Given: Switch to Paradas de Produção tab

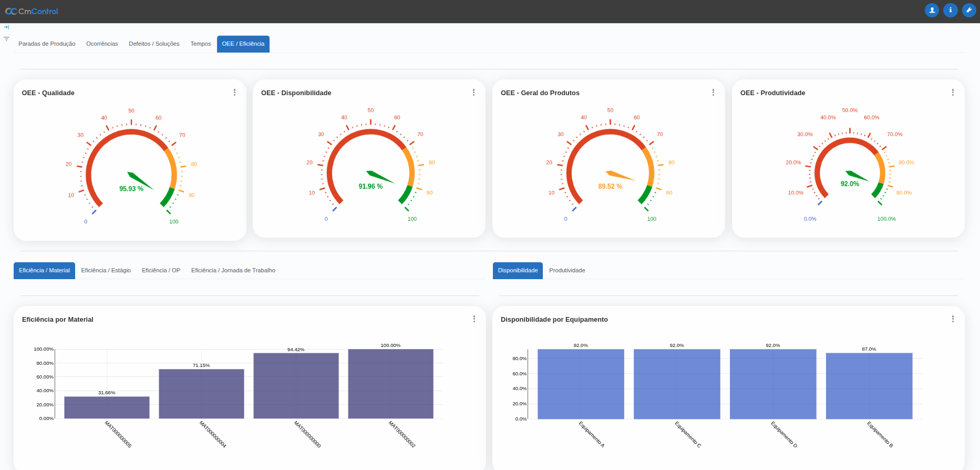Looking at the screenshot, I should coord(47,44).
